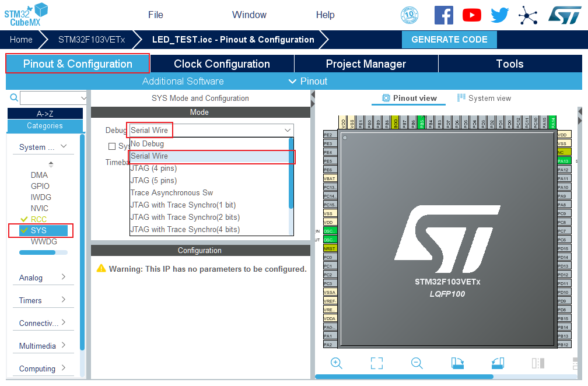The image size is (588, 386).
Task: Open the search field dropdown arrow
Action: (x=83, y=98)
